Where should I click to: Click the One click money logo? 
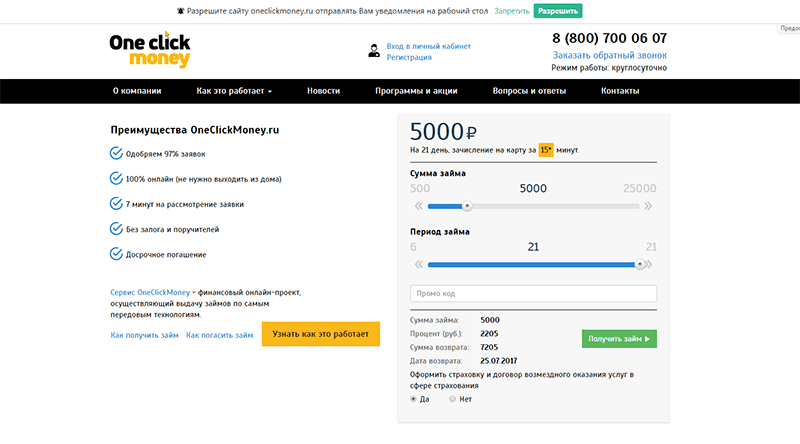pos(149,50)
